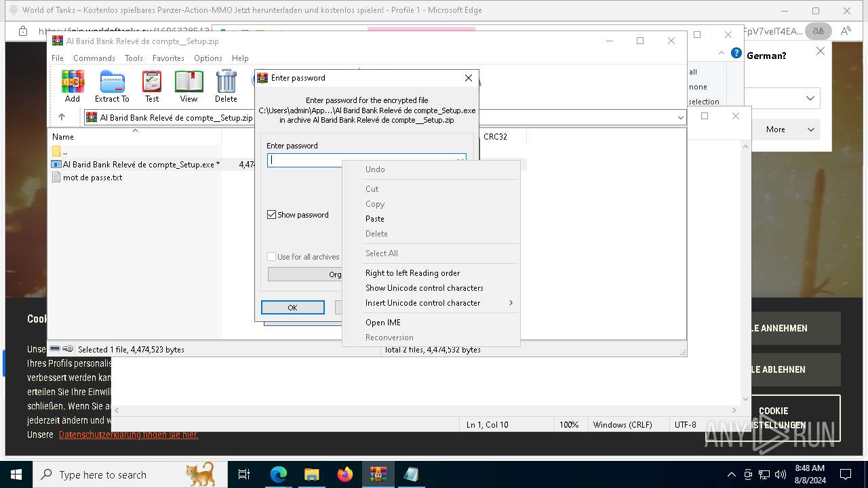
Task: Open WinRAR Help menu
Action: coord(240,58)
